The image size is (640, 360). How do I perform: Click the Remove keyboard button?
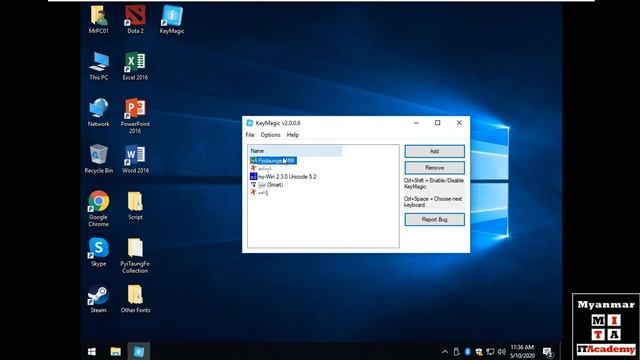(434, 168)
